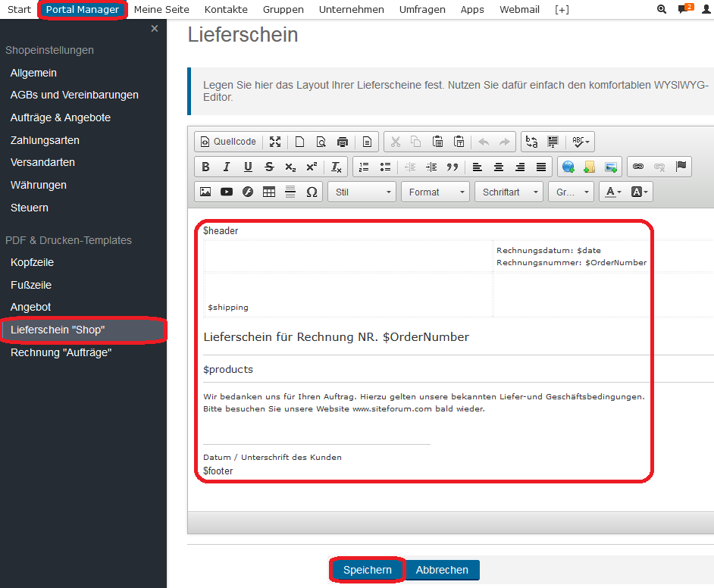Increase the paragraph indent
This screenshot has height=588, width=714.
pyautogui.click(x=431, y=167)
